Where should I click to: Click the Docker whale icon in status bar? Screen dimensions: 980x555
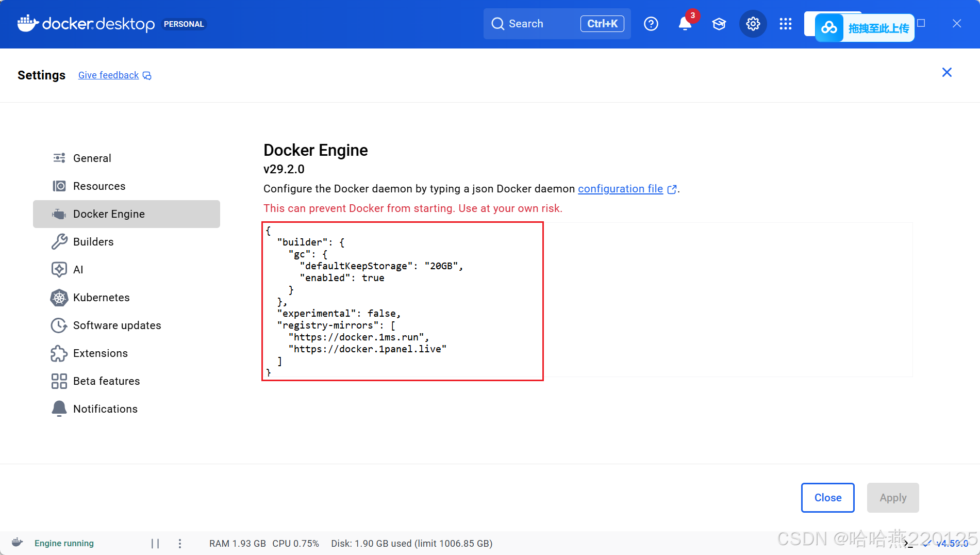click(17, 543)
